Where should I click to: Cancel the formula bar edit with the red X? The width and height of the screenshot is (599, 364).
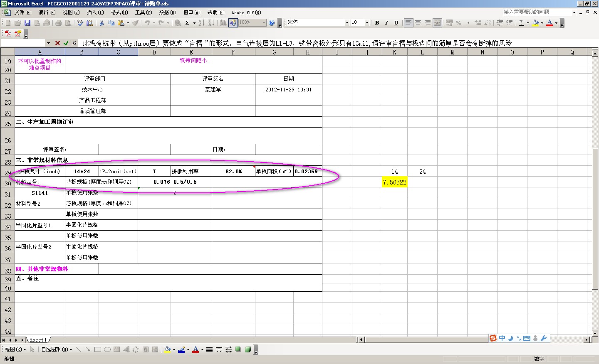(x=57, y=43)
